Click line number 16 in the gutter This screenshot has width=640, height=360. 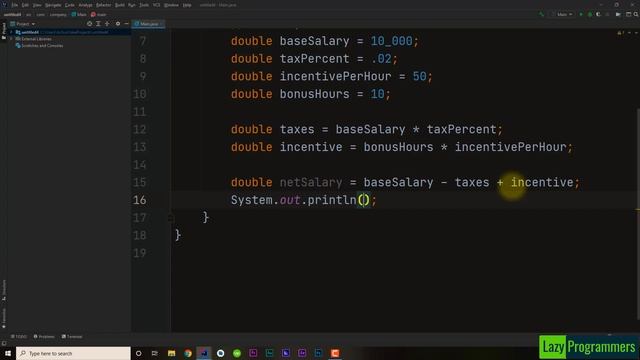[140, 200]
